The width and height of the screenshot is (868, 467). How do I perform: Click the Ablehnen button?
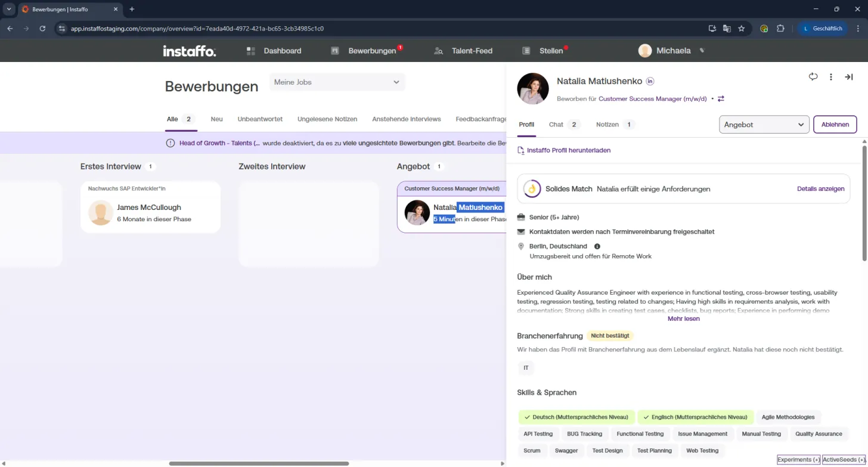tap(835, 125)
